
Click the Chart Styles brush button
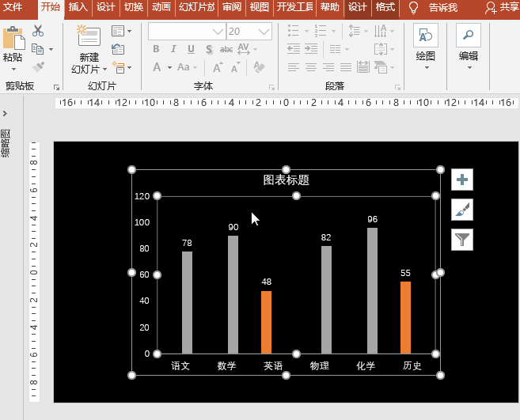point(462,210)
